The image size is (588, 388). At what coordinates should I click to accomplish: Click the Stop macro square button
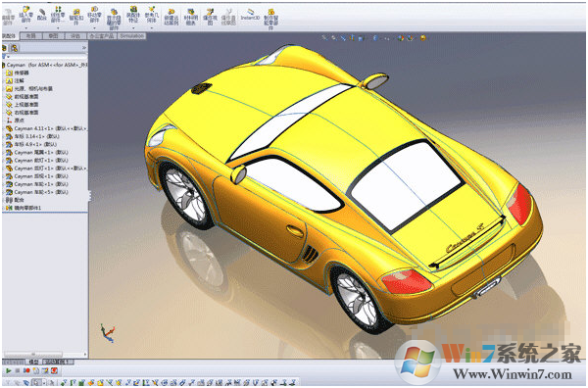[x=18, y=371]
